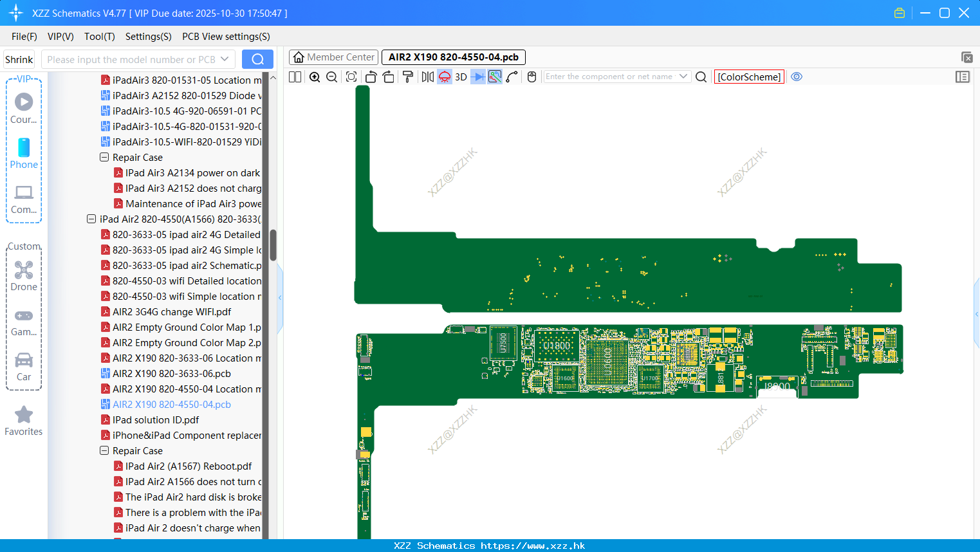Select the Car category
980x552 pixels.
pos(24,367)
